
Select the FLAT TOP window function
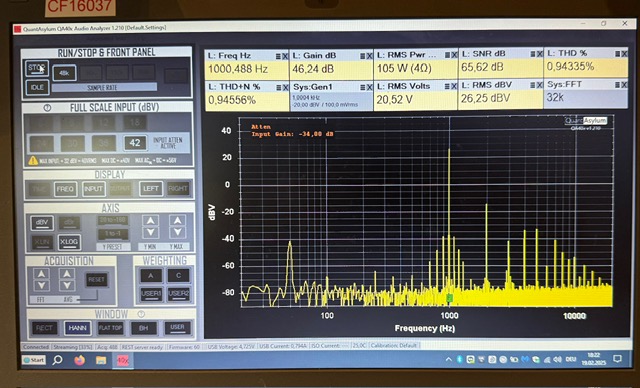click(111, 328)
